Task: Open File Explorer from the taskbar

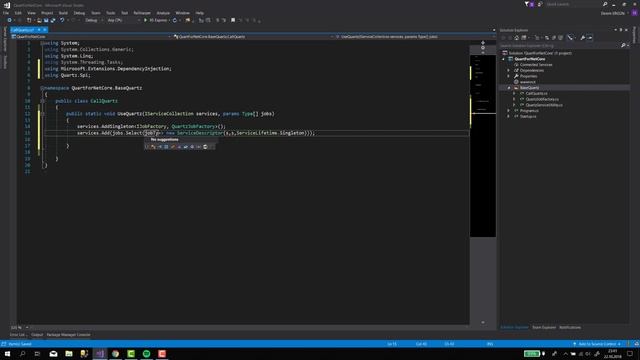Action: 69,353
